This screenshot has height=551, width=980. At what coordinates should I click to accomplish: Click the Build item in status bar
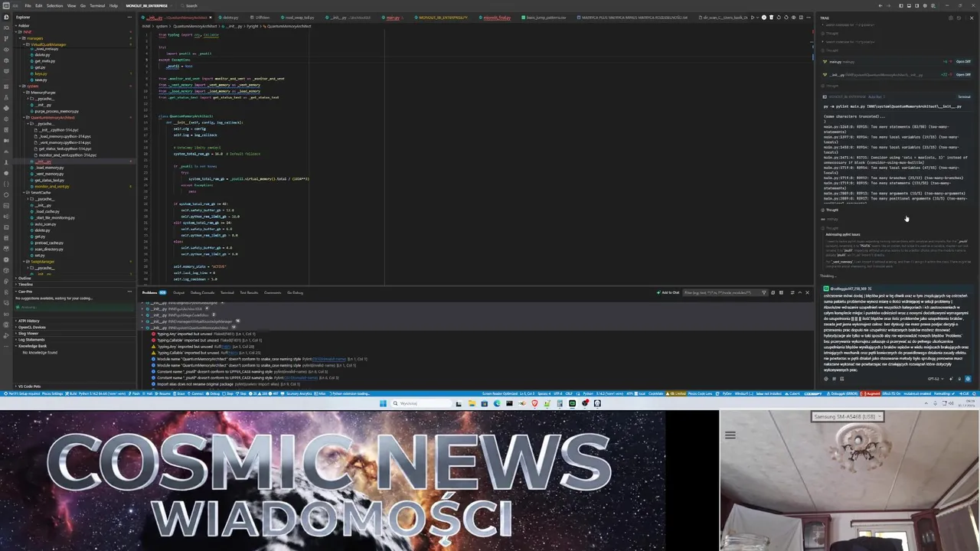coord(73,393)
